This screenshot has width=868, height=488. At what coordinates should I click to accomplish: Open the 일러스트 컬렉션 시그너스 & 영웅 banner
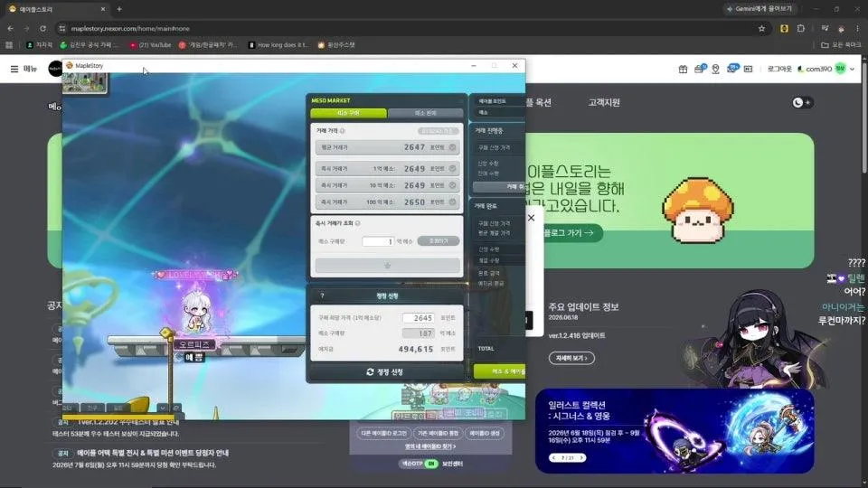coord(675,431)
